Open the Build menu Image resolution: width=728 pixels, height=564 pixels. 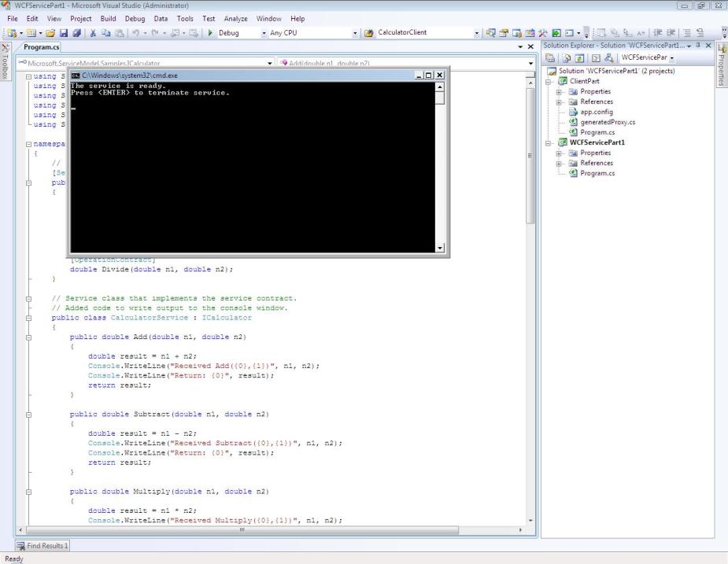coord(109,18)
